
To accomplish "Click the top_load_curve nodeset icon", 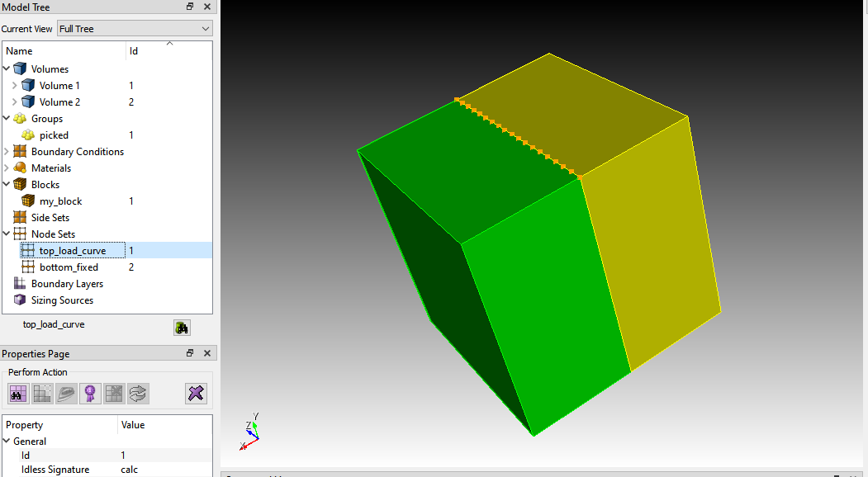I will [x=28, y=251].
